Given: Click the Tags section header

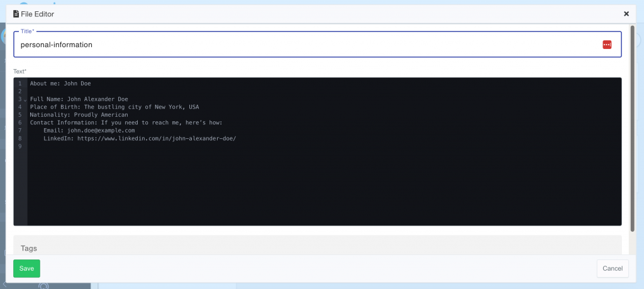Looking at the screenshot, I should (30, 248).
